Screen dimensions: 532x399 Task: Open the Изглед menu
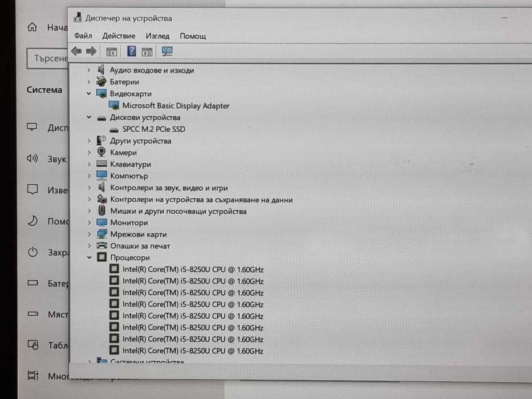tap(157, 35)
